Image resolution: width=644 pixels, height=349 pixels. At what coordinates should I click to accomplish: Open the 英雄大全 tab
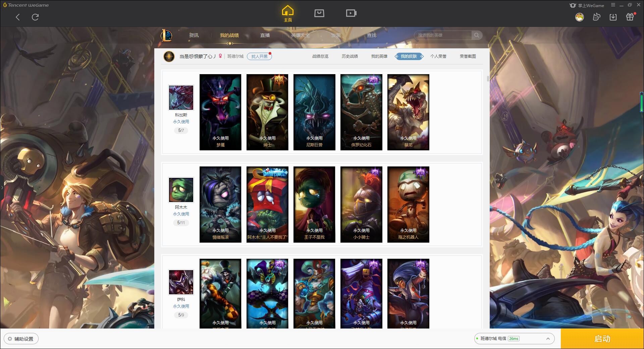301,35
